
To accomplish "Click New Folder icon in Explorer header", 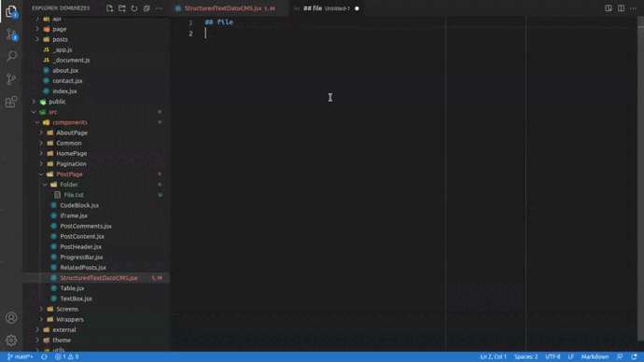I will point(122,8).
